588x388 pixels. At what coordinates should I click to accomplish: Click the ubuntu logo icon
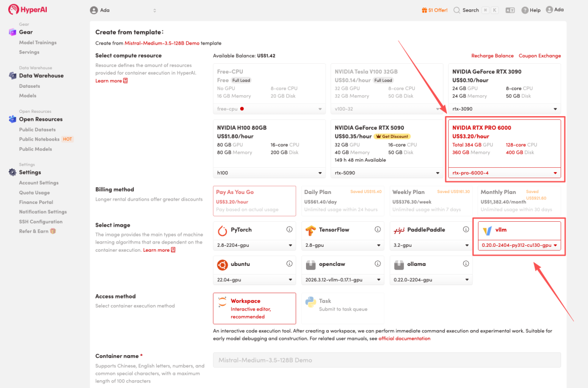(222, 265)
